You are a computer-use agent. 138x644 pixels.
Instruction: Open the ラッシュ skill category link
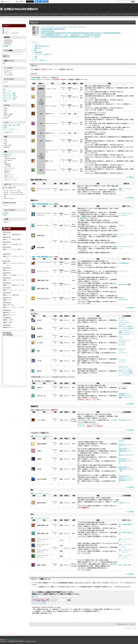point(55,27)
